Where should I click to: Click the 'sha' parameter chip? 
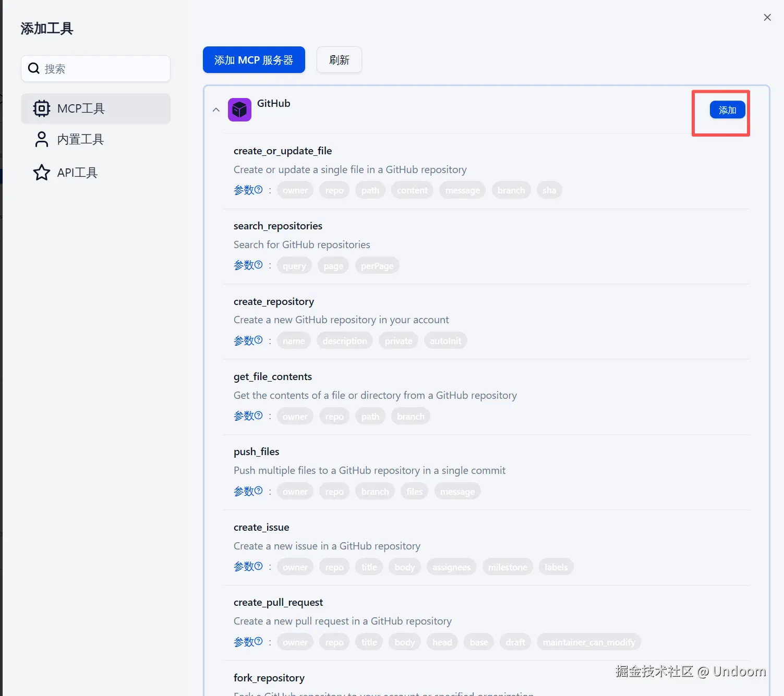[x=549, y=190]
